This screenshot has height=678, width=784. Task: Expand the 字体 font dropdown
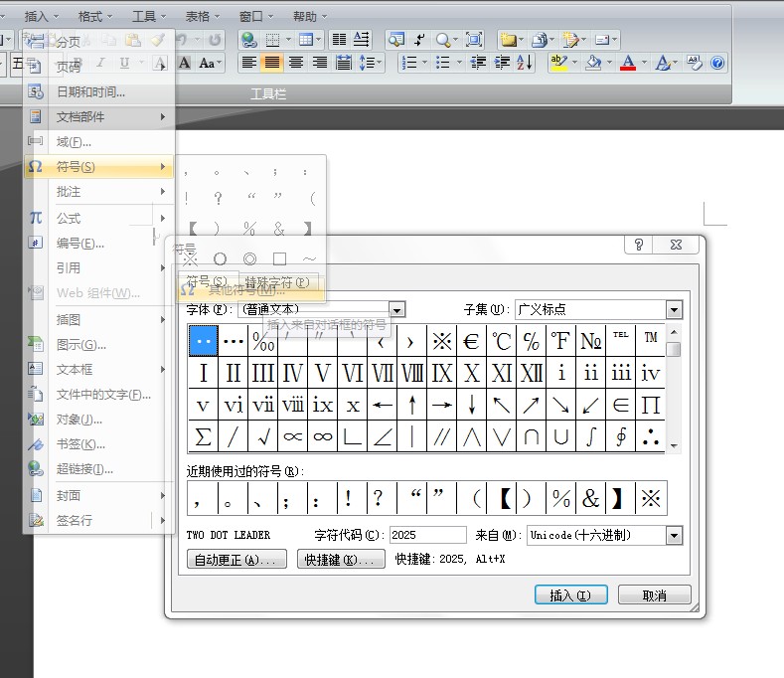[x=397, y=310]
